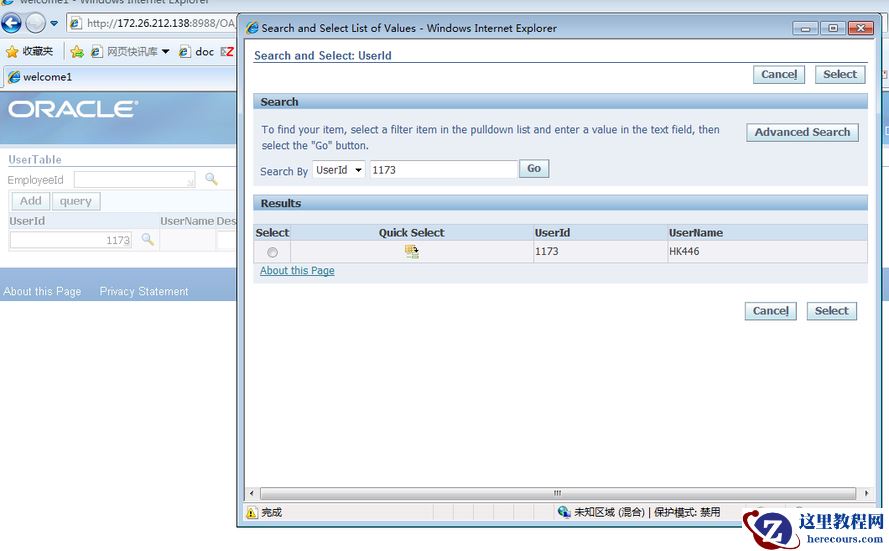Click the Add button in UserTable

point(31,201)
